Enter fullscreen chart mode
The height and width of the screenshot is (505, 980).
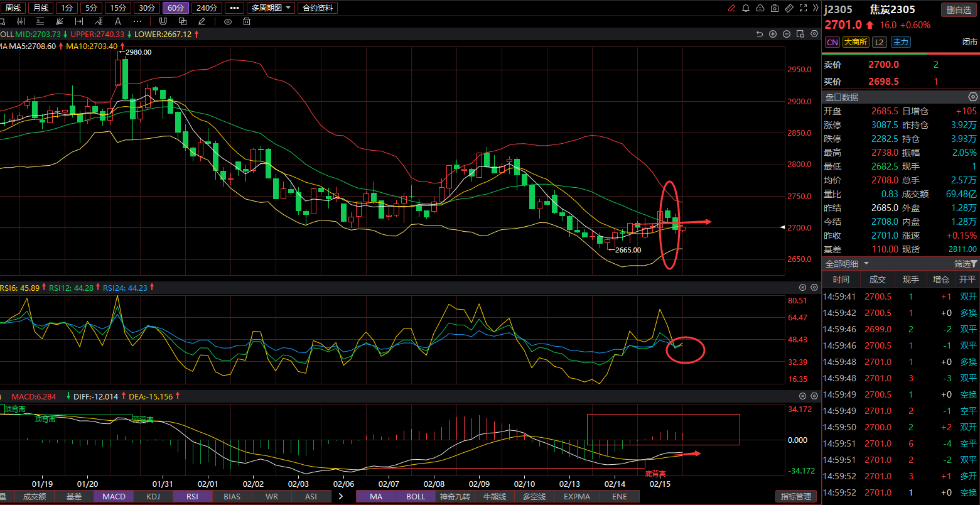click(x=804, y=8)
